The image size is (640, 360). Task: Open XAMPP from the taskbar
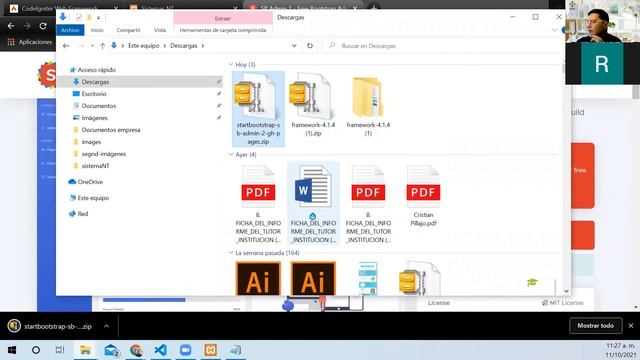[x=211, y=350]
